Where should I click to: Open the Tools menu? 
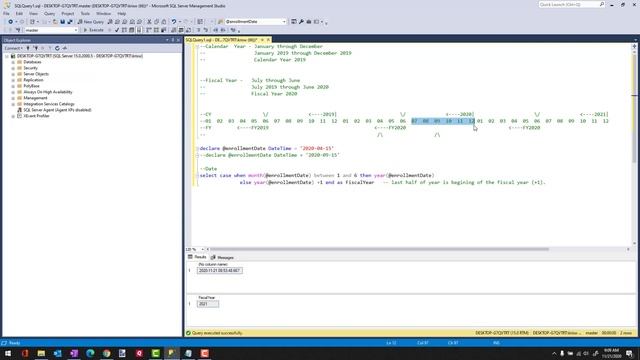pyautogui.click(x=85, y=13)
